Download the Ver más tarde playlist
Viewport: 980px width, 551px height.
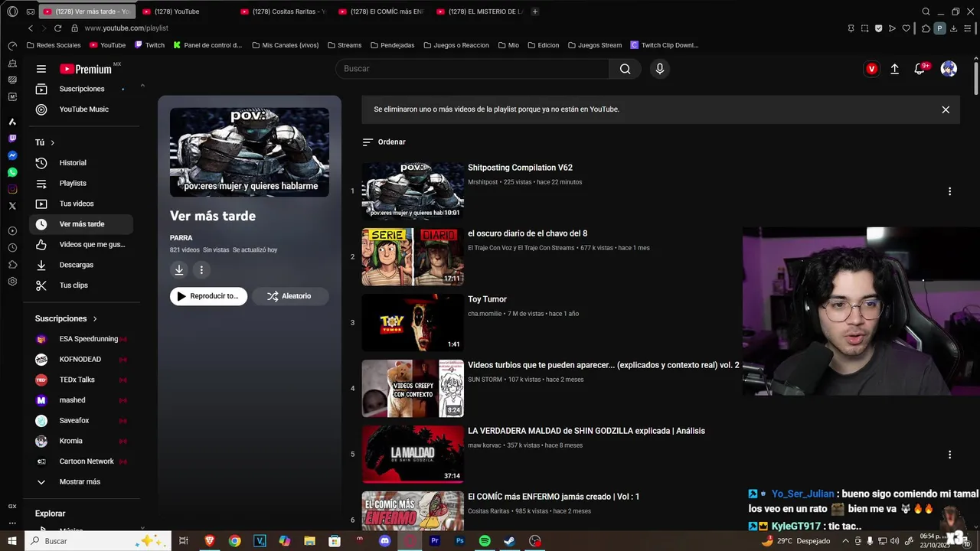coord(178,269)
